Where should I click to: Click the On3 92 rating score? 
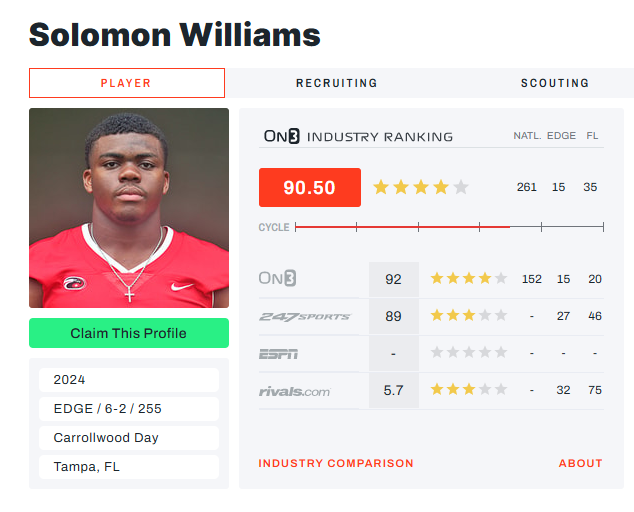point(393,279)
